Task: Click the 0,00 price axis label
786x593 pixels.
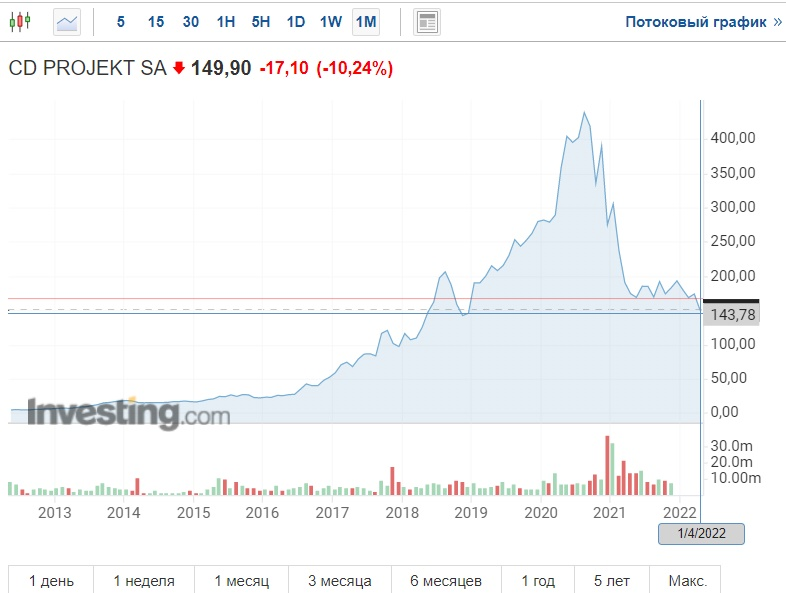Action: click(724, 412)
